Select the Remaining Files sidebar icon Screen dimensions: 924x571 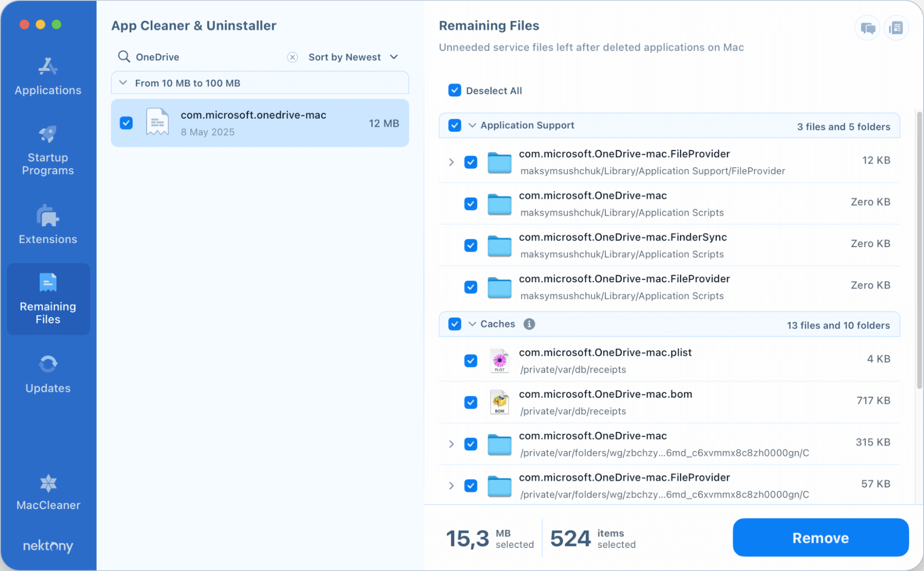pos(48,298)
